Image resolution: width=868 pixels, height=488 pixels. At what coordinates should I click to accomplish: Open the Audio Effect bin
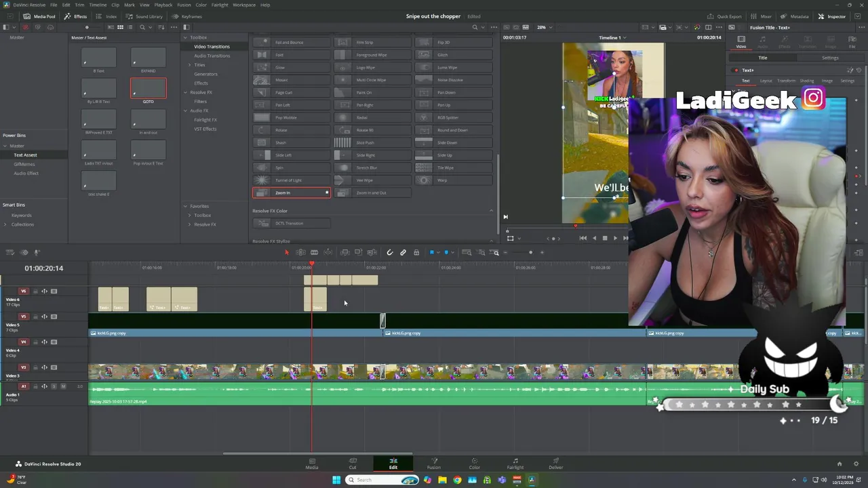26,173
